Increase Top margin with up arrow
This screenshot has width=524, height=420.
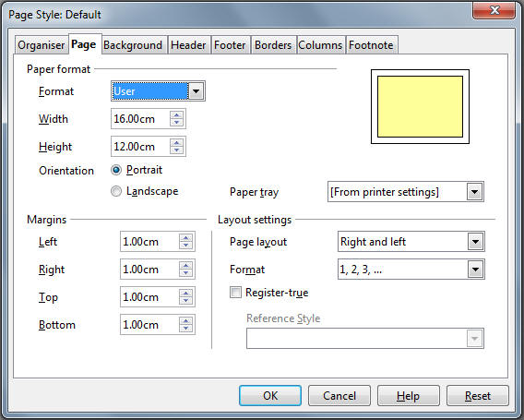[x=185, y=294]
